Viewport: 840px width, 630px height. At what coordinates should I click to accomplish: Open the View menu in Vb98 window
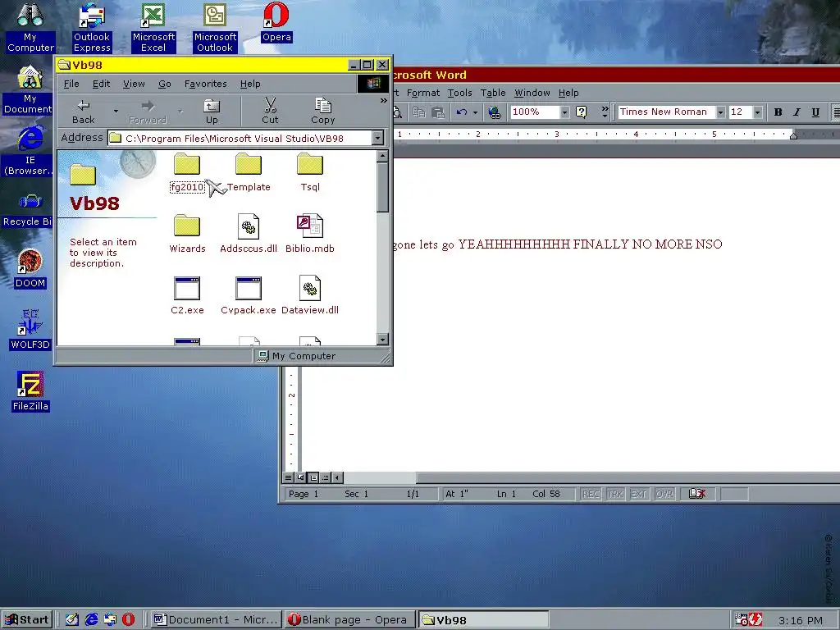[134, 84]
